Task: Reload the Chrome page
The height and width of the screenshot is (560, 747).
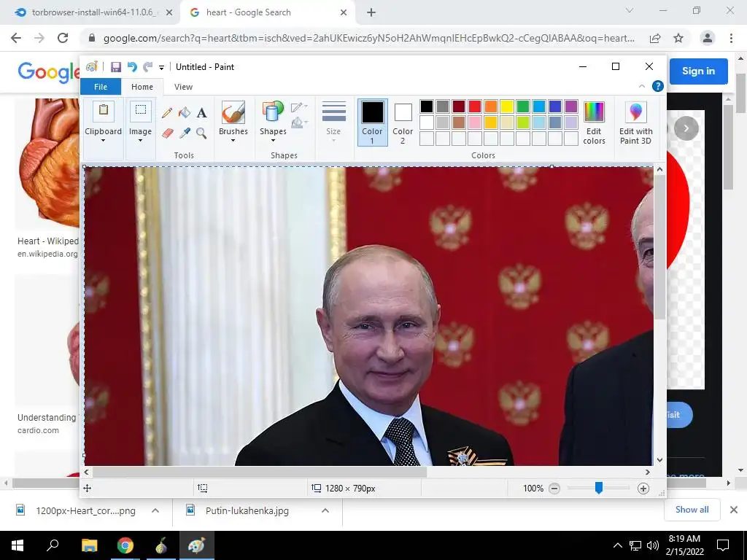Action: pyautogui.click(x=63, y=38)
